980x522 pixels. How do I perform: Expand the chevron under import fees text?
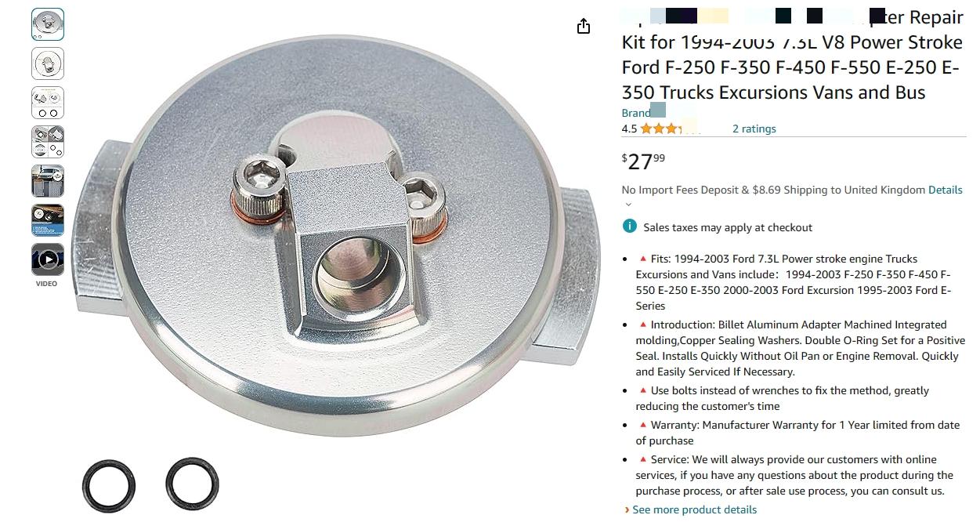(x=628, y=205)
